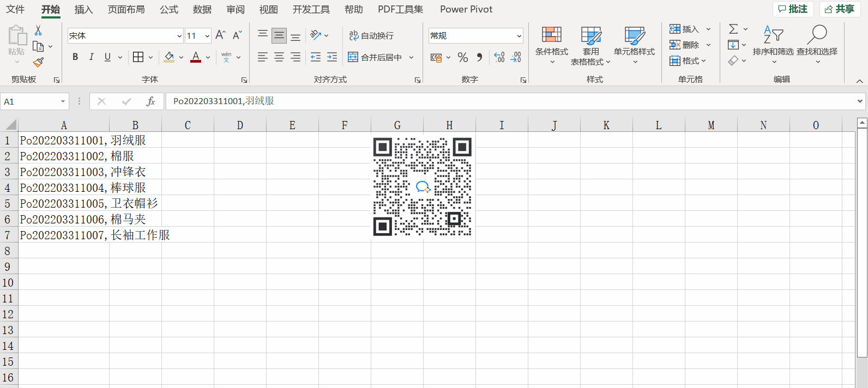Open Conditional Formatting (条件格式)
Viewport: 868px width, 388px height.
pyautogui.click(x=551, y=45)
